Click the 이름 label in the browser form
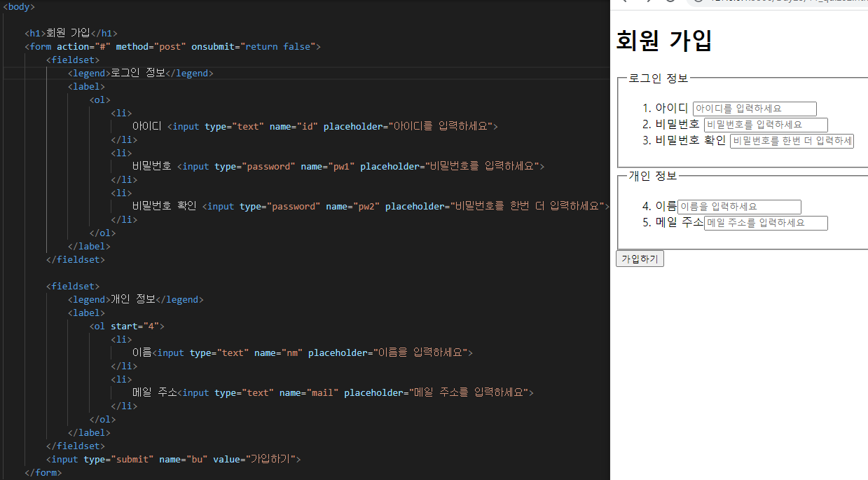The image size is (868, 480). coord(666,207)
